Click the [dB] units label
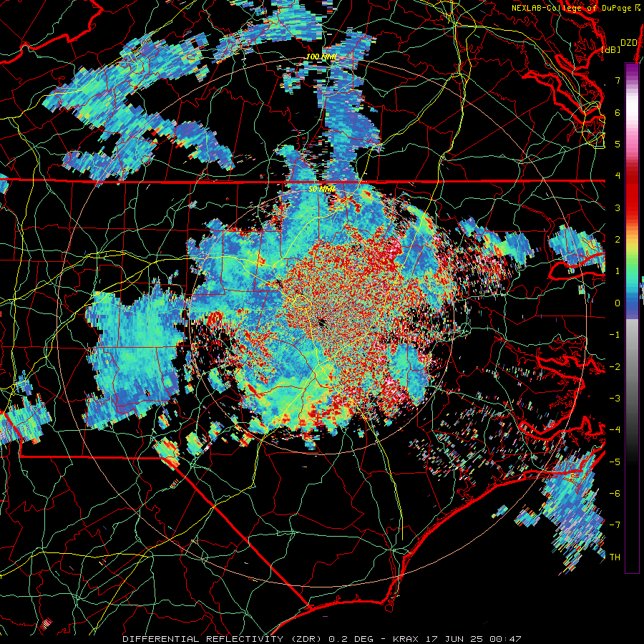The height and width of the screenshot is (644, 644). (610, 49)
